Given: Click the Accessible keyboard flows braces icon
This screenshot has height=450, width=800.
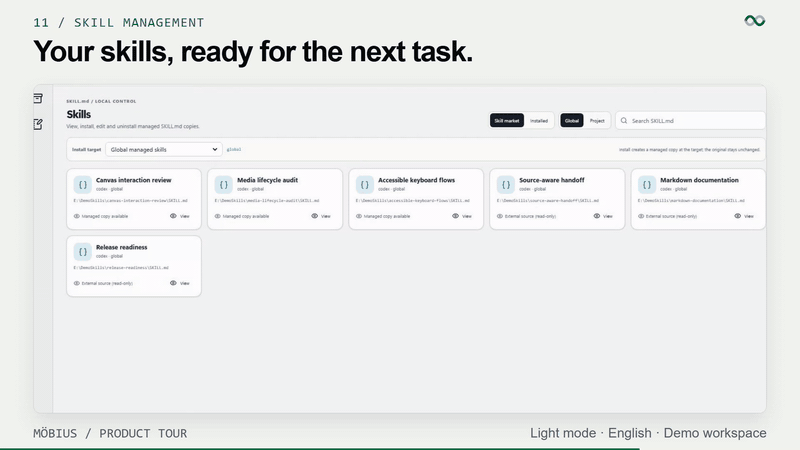Looking at the screenshot, I should click(x=365, y=185).
